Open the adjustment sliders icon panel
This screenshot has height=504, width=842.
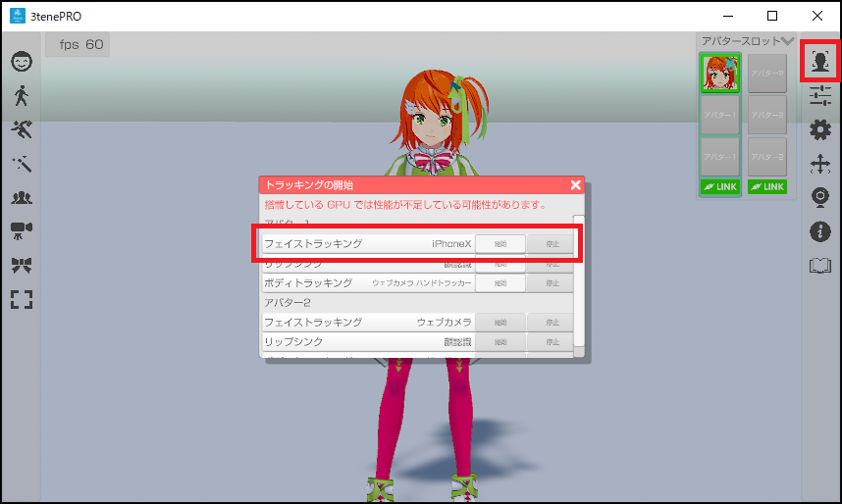(820, 95)
